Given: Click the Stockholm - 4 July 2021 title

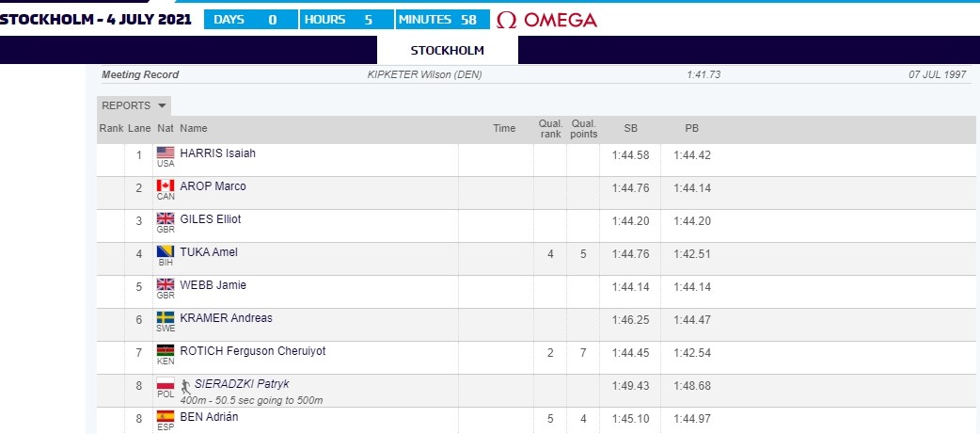Looking at the screenshot, I should [96, 20].
